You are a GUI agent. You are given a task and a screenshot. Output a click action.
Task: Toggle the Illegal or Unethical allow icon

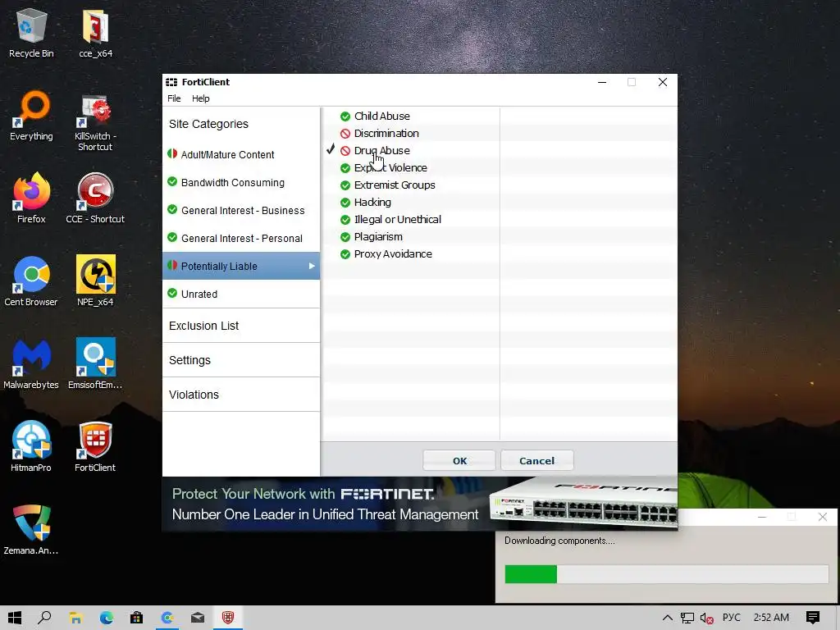[x=345, y=220]
